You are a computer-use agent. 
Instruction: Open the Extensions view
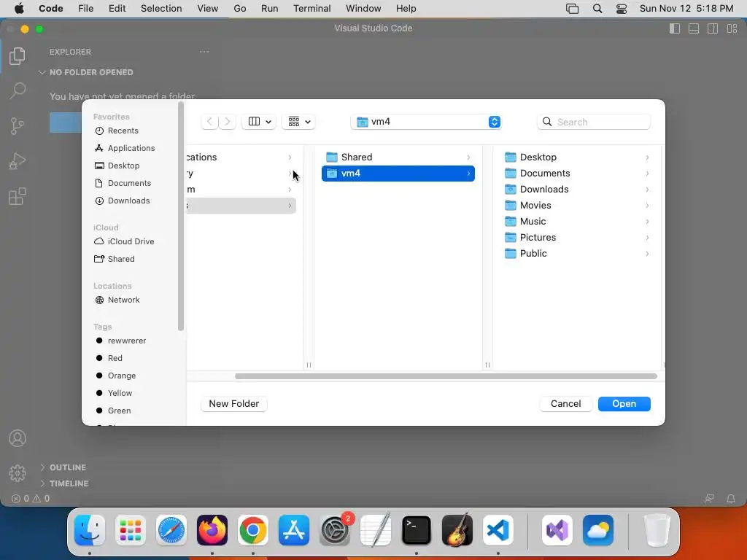pos(18,196)
